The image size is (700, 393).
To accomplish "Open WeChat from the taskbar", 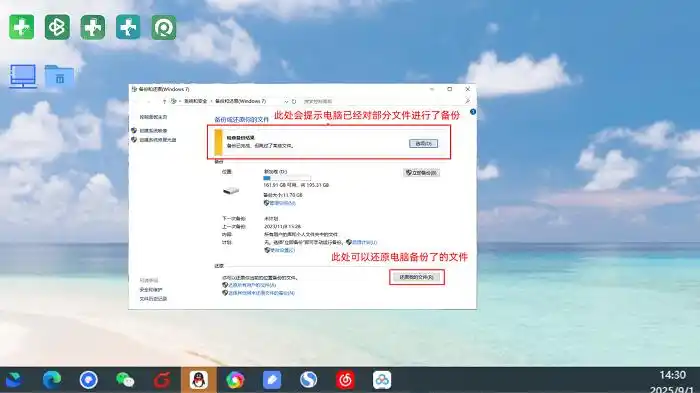I will [x=125, y=380].
